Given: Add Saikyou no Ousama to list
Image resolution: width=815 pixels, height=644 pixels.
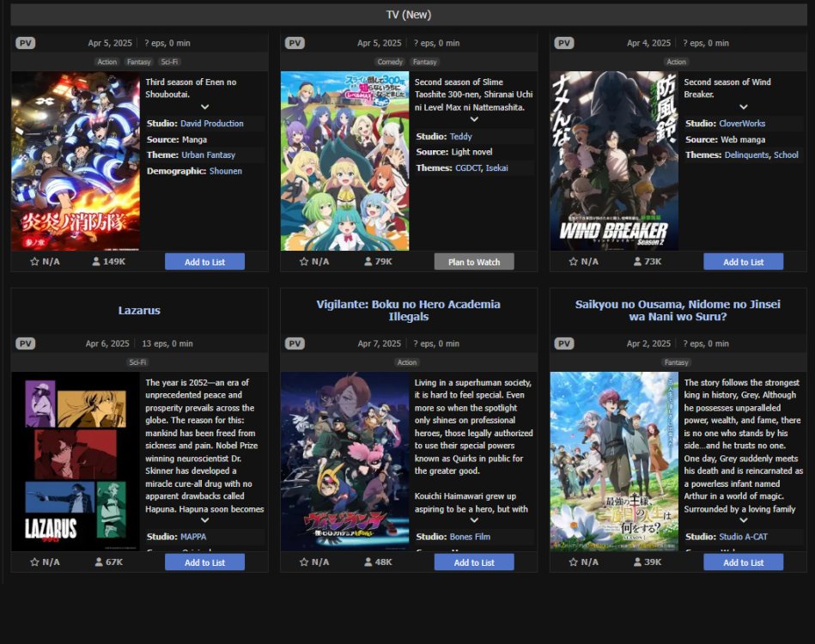Looking at the screenshot, I should tap(743, 562).
